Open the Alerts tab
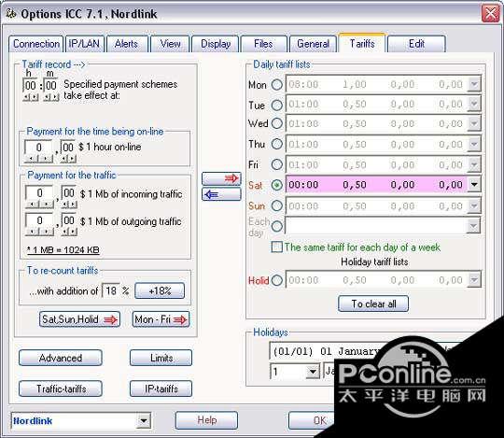The image size is (504, 438). pos(126,44)
